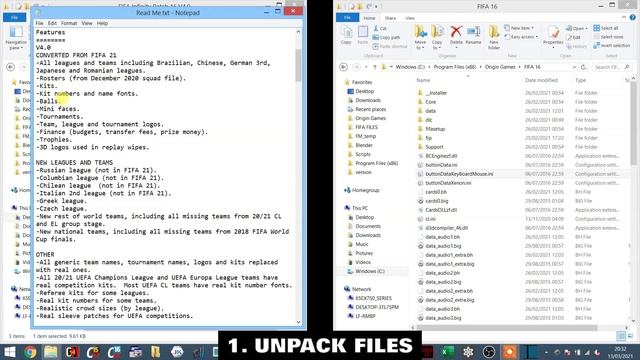
Task: Click the Paste ribbon icon
Action: (362, 35)
